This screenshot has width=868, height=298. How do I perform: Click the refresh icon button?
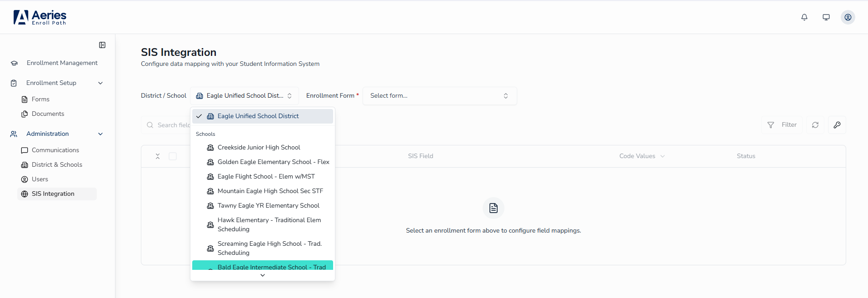point(815,125)
